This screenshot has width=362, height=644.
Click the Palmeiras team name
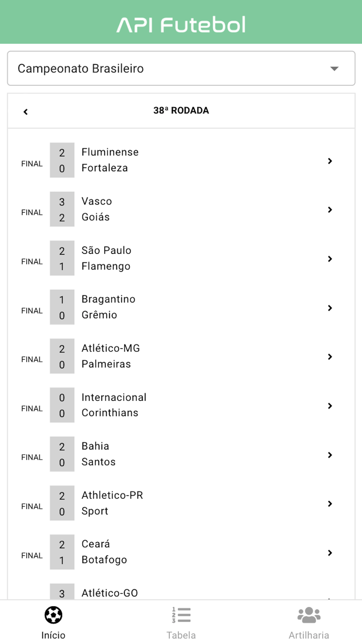106,364
